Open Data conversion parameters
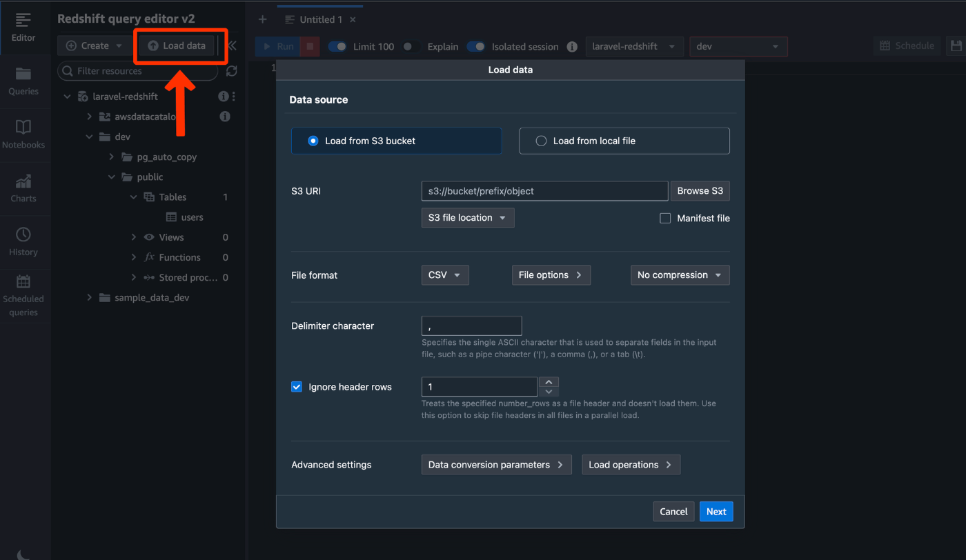 coord(496,465)
